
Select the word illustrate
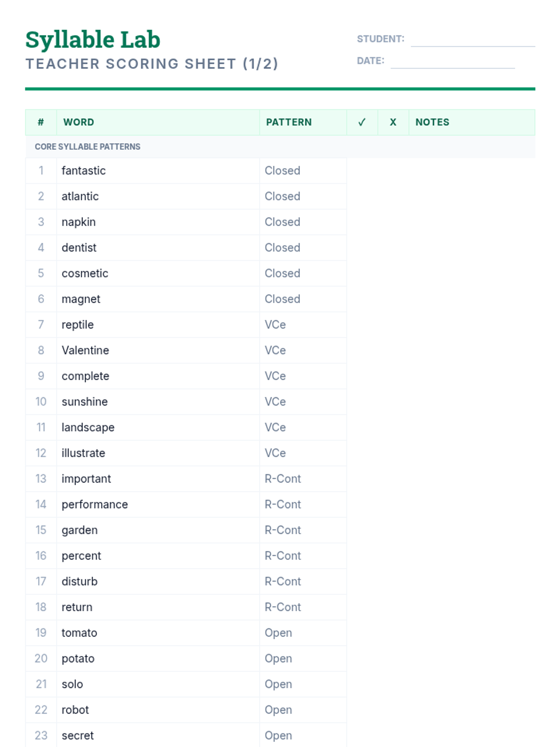[x=84, y=453]
